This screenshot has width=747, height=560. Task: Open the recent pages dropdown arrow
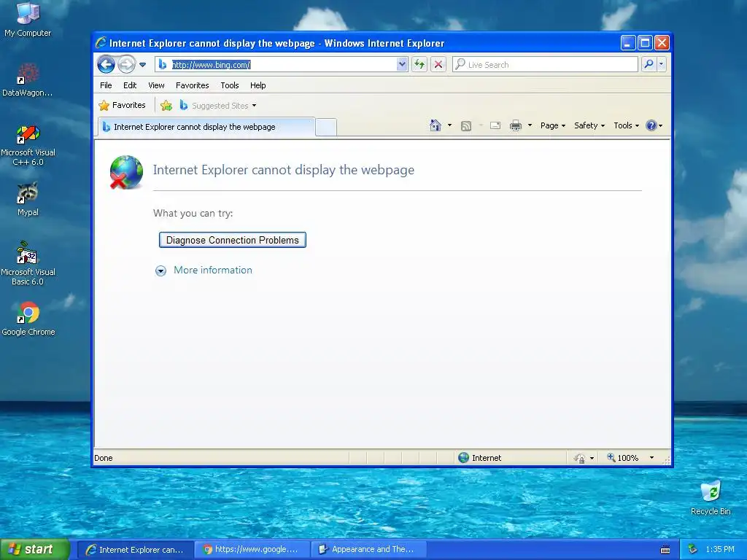[x=142, y=65]
